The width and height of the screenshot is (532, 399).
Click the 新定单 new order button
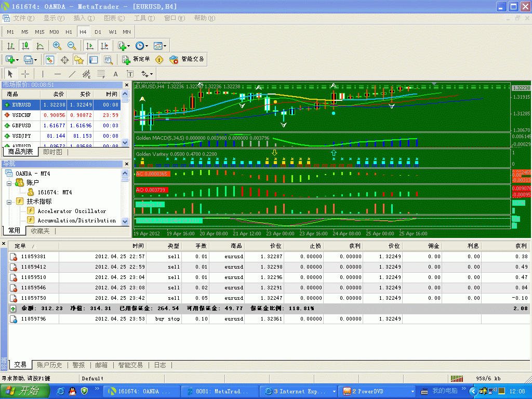tap(136, 60)
